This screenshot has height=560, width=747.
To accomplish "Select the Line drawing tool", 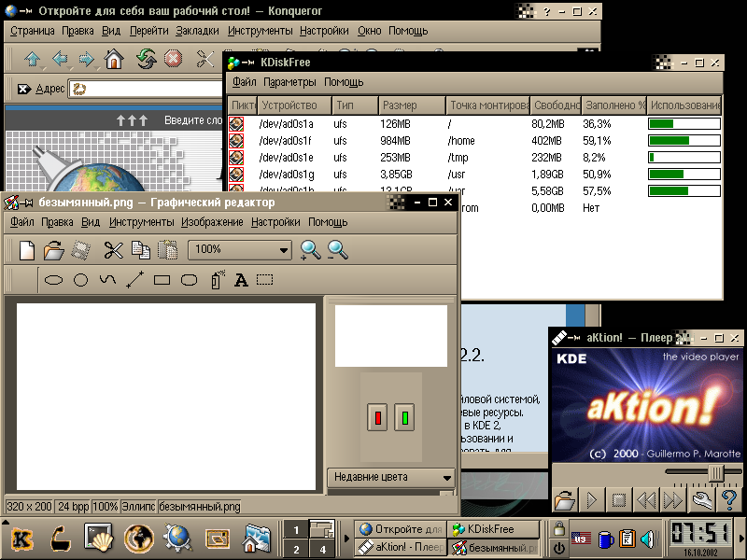I will (134, 279).
